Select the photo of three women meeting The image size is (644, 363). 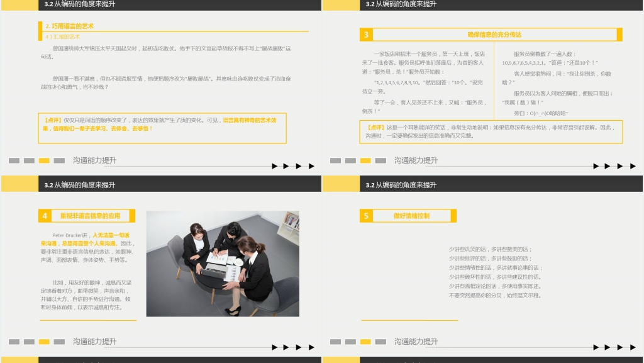tap(223, 264)
